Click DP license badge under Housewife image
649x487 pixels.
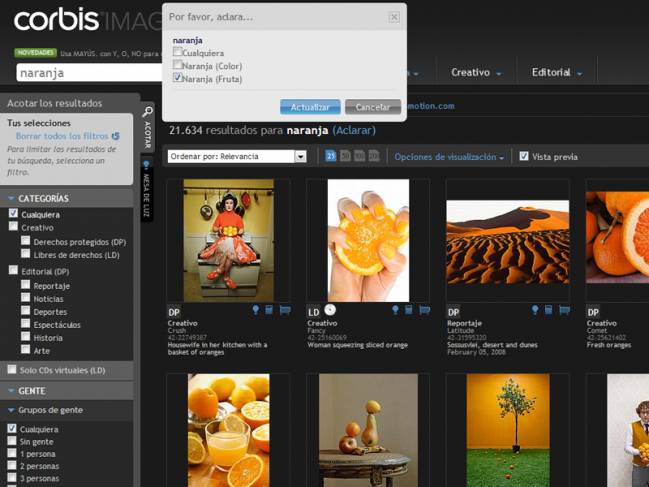click(x=174, y=312)
